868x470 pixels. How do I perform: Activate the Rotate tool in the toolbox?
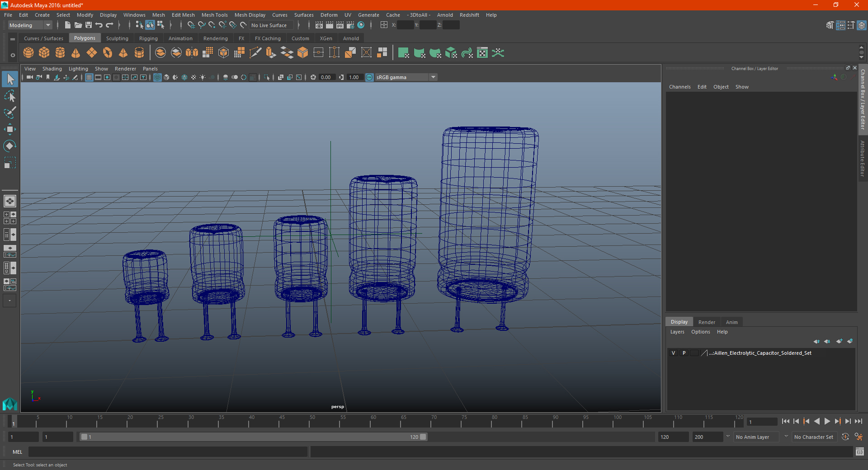[x=10, y=146]
